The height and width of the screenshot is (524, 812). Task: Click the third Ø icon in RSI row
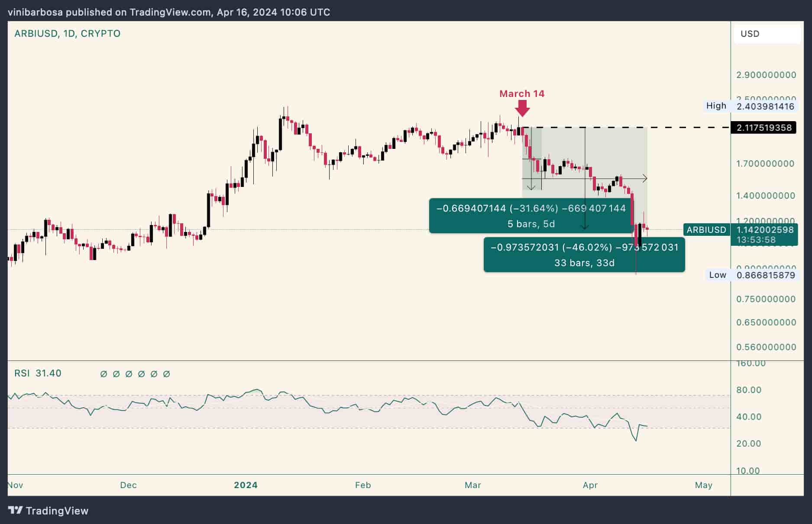(129, 373)
